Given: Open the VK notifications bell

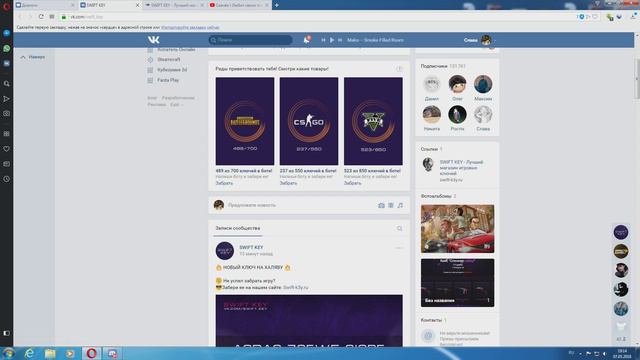Looking at the screenshot, I should 307,40.
